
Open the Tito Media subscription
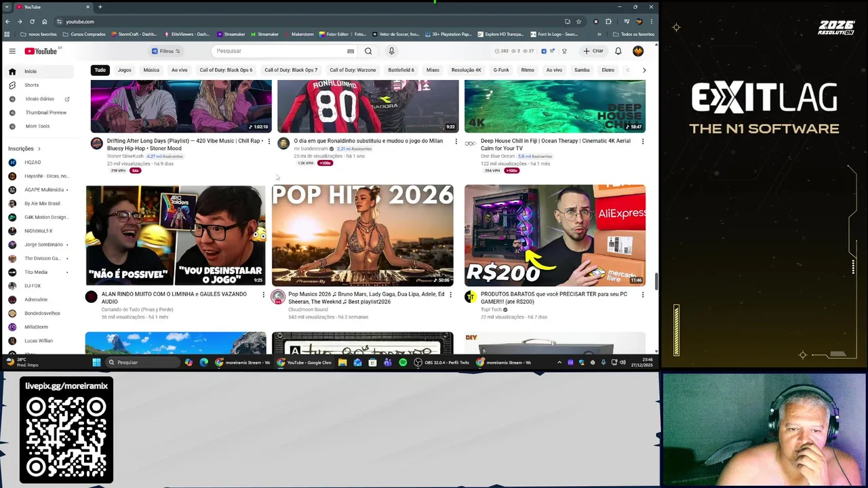click(x=39, y=272)
